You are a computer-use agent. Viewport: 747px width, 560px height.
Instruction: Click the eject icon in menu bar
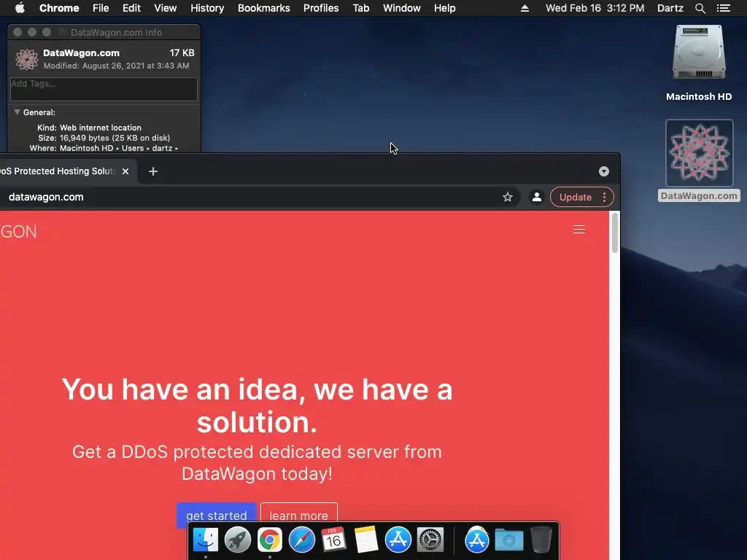point(525,8)
